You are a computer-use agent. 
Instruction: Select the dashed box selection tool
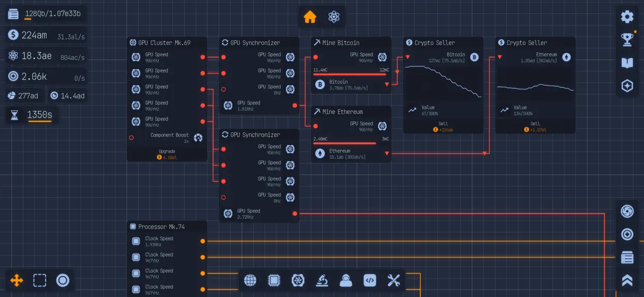(x=40, y=280)
